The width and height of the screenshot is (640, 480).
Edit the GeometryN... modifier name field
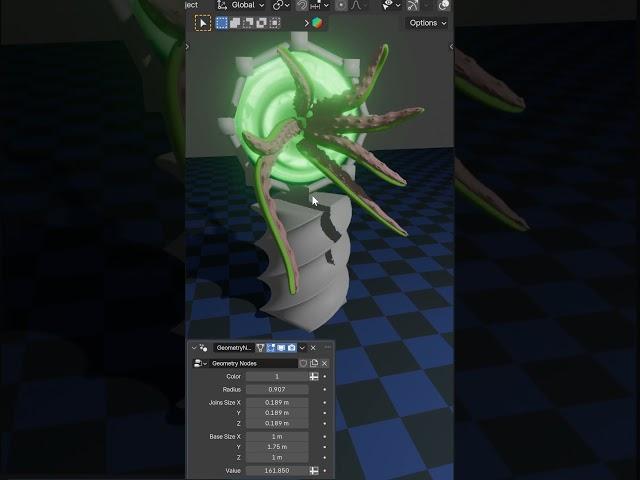[x=233, y=348]
